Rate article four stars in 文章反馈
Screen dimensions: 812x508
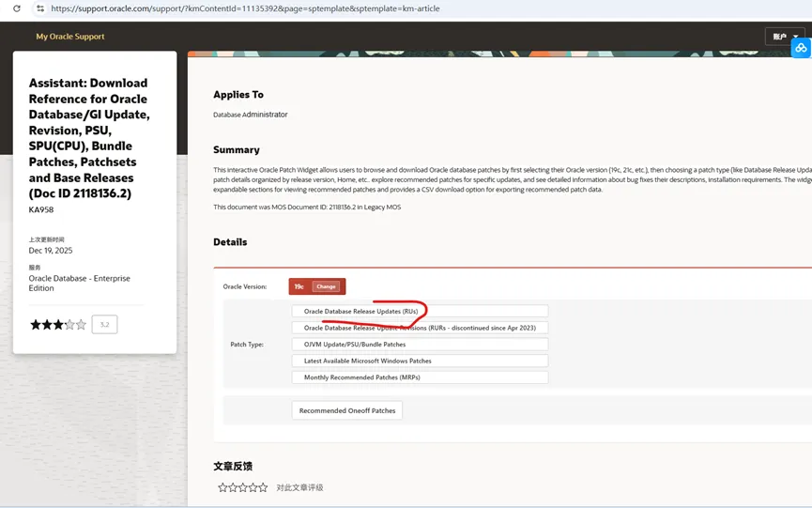[x=253, y=487]
